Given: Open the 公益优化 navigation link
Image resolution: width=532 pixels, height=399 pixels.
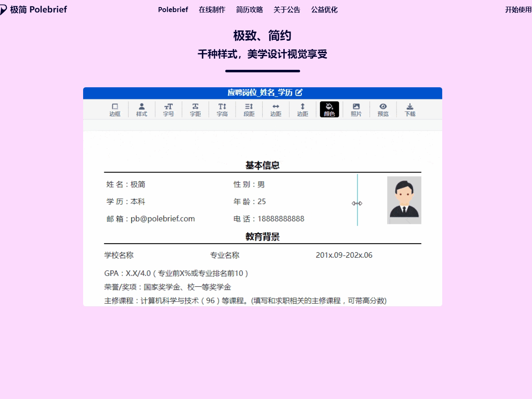Looking at the screenshot, I should [x=324, y=10].
